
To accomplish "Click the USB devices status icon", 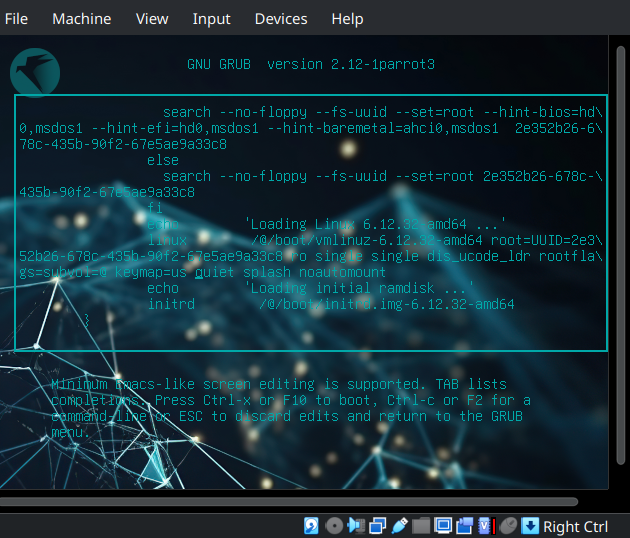I will point(399,526).
